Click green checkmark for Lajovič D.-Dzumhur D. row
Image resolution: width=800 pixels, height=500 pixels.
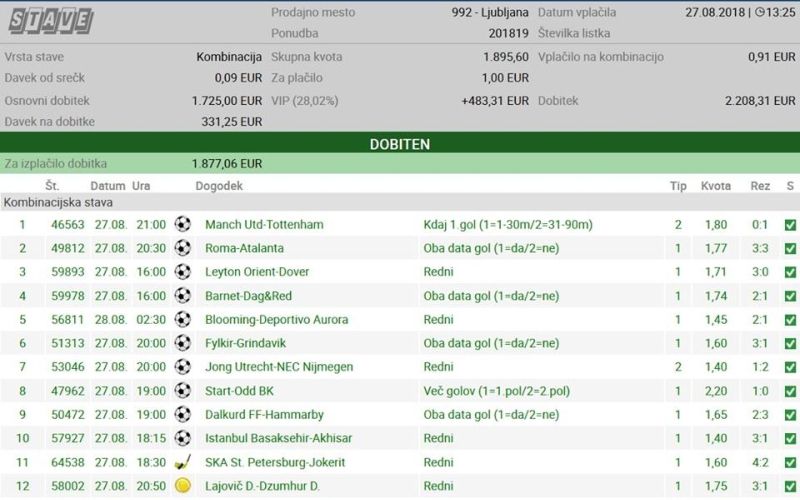pyautogui.click(x=790, y=486)
